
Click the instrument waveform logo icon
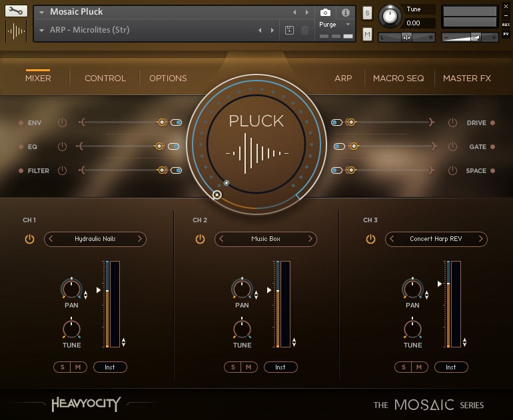coord(16,31)
